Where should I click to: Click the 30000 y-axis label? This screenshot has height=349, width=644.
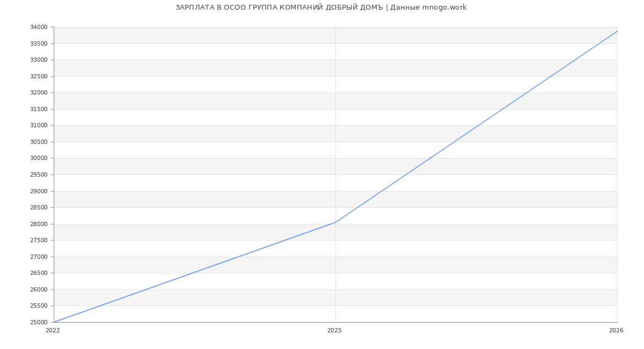[39, 158]
